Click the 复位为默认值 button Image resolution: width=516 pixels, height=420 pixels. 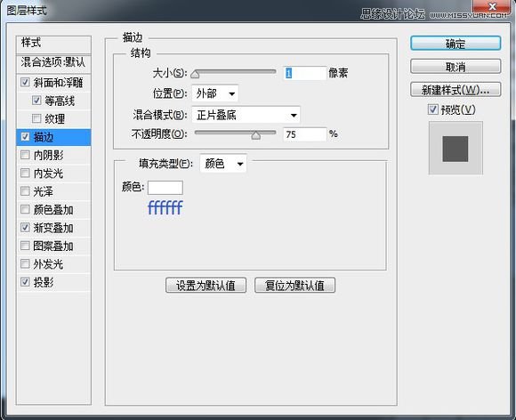tap(294, 285)
